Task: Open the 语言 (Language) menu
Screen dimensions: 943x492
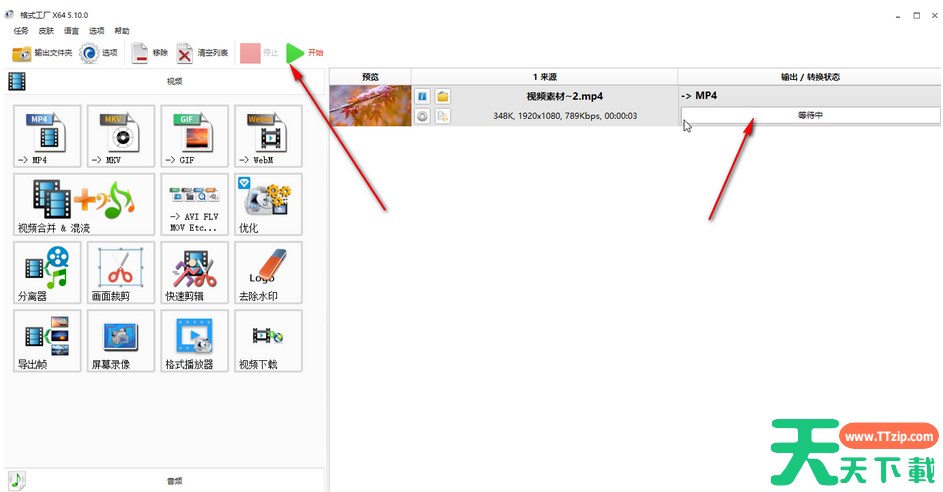Action: pos(72,31)
